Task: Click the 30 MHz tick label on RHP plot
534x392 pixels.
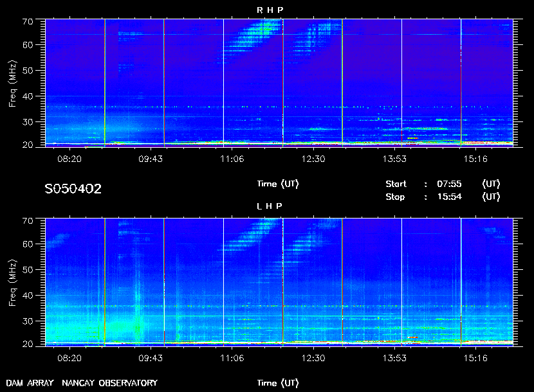Action: pos(28,122)
